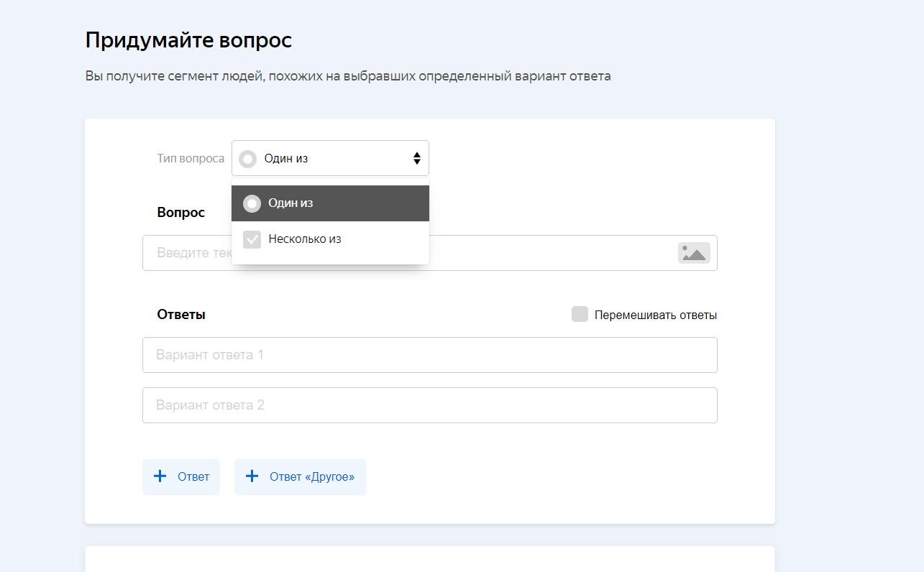Image resolution: width=924 pixels, height=572 pixels.
Task: Click the «Ответы» section heading
Action: [181, 315]
